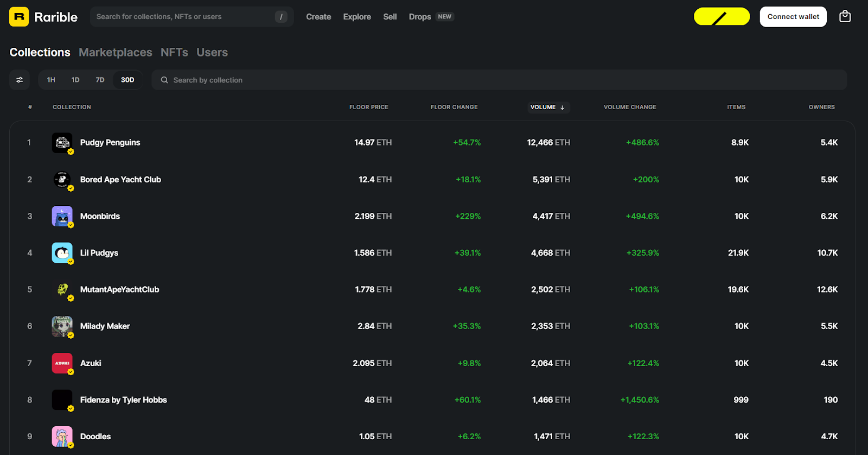868x455 pixels.
Task: Click the Azuki red logo avatar
Action: tap(62, 363)
